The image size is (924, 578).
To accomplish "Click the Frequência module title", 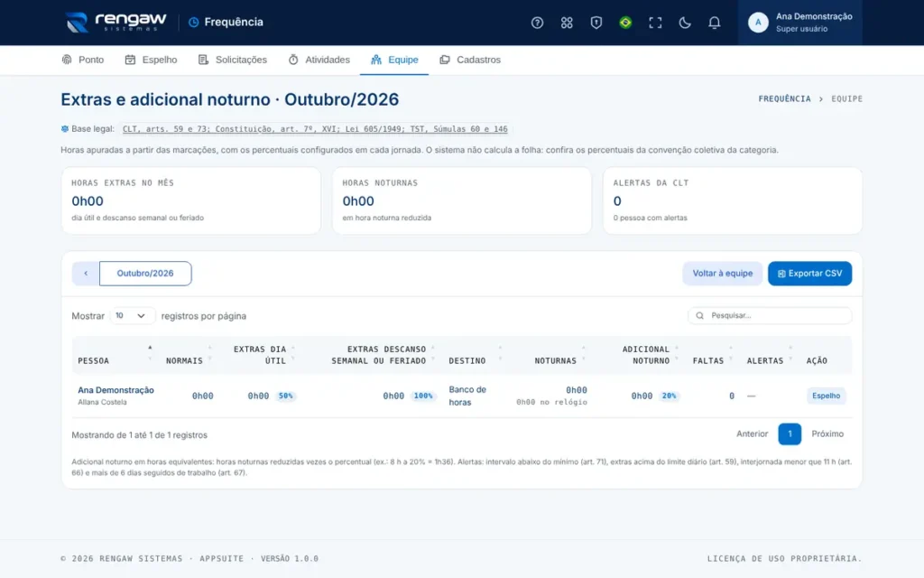I will pyautogui.click(x=226, y=23).
